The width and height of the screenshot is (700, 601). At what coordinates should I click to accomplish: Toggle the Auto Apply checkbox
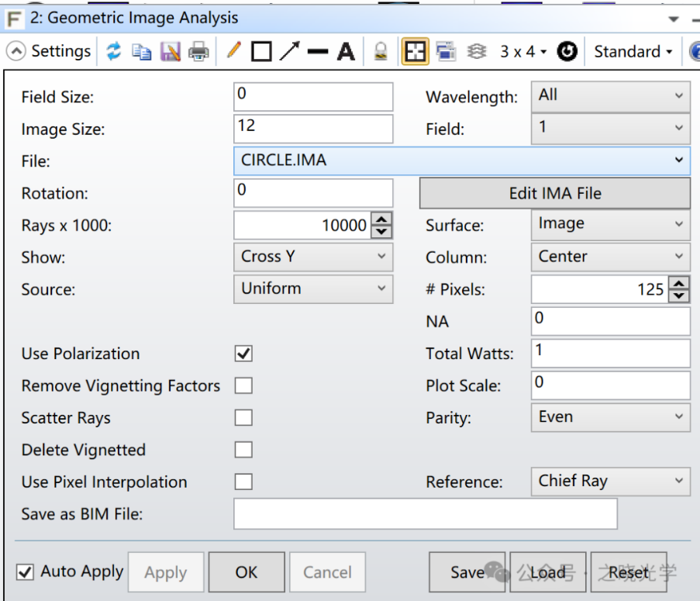point(26,572)
